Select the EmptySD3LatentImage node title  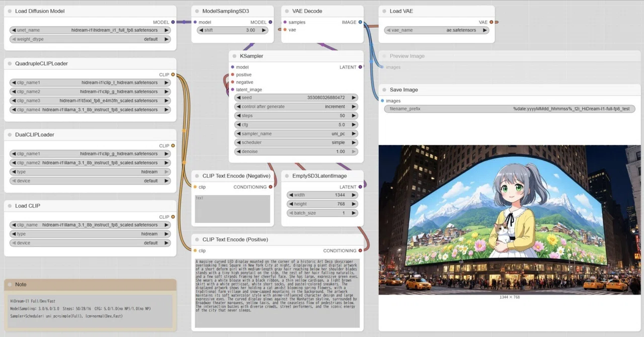point(319,176)
